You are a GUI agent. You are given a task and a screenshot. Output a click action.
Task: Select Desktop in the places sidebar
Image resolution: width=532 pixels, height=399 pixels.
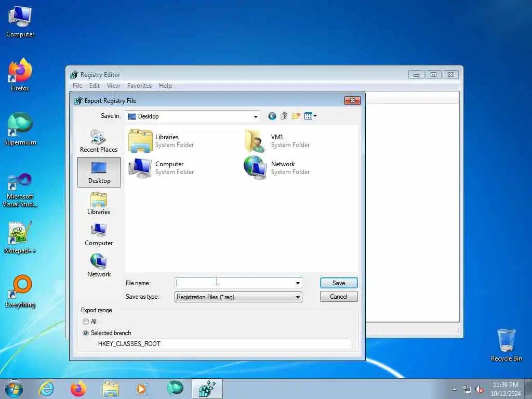coord(99,172)
